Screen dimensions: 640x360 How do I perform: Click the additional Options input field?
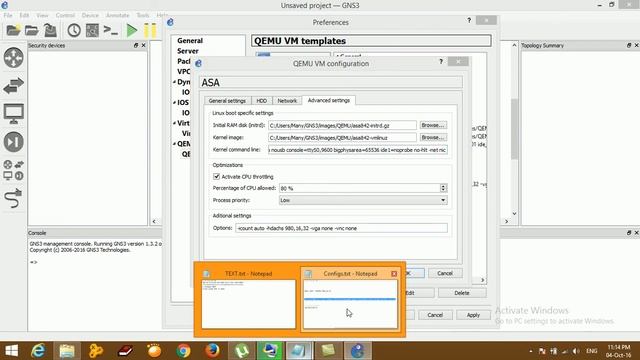(x=341, y=228)
